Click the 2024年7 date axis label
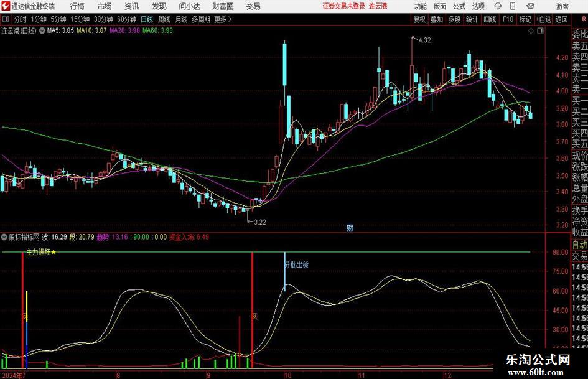 click(x=14, y=375)
